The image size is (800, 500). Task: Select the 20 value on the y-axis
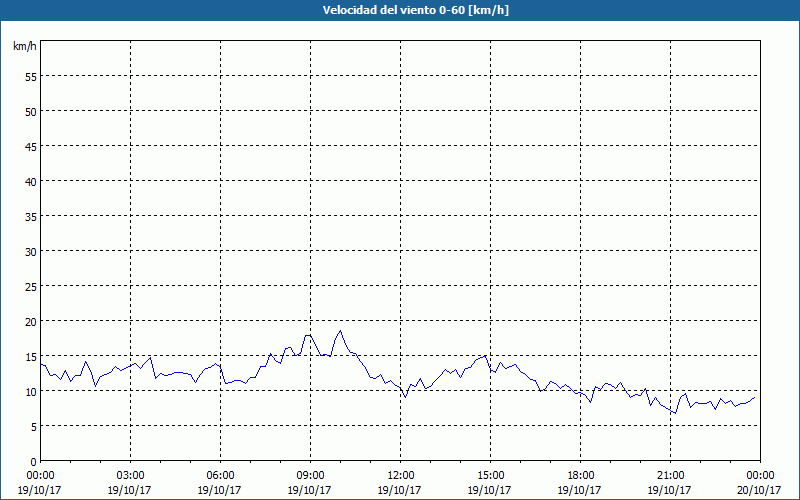click(x=30, y=321)
